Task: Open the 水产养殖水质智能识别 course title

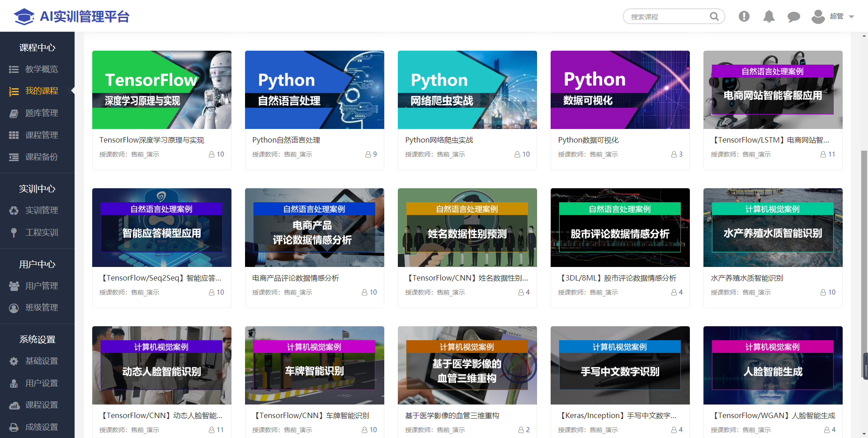Action: pos(747,278)
